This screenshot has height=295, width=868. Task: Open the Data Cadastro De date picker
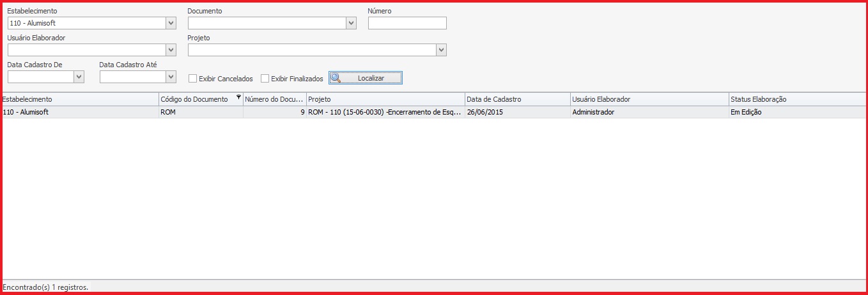click(x=79, y=77)
